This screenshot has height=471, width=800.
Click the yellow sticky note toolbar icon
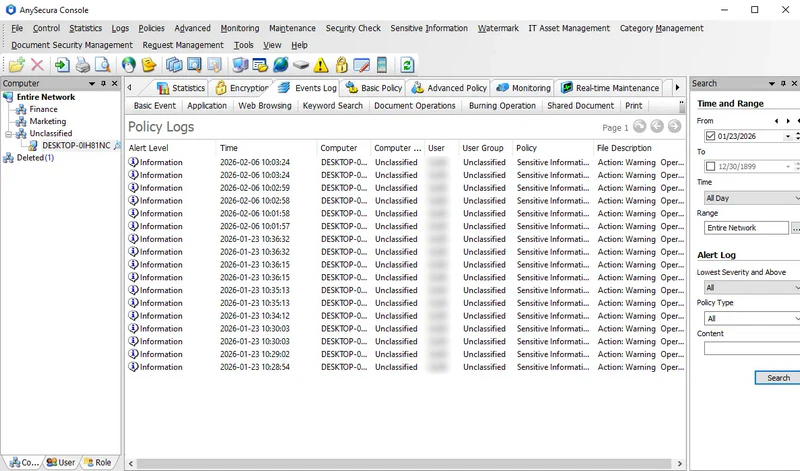pyautogui.click(x=148, y=65)
